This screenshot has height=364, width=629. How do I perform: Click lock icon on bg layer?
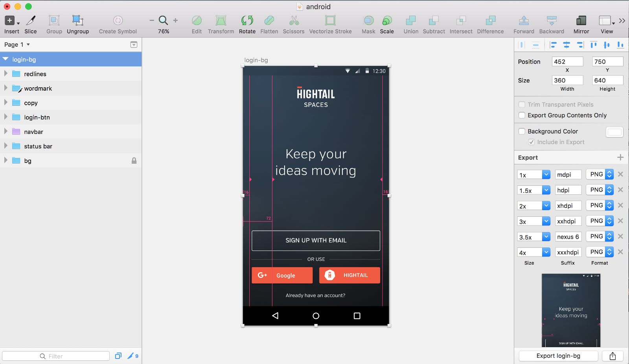[134, 161]
